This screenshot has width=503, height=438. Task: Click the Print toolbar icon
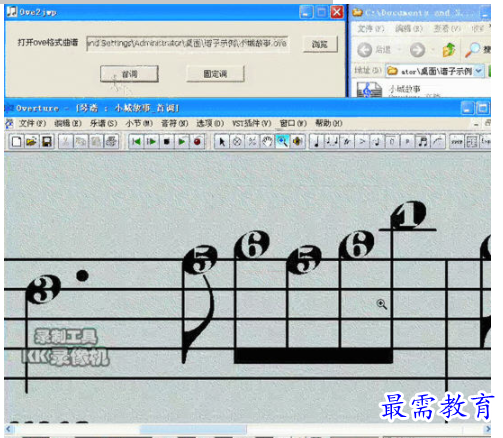pos(111,142)
